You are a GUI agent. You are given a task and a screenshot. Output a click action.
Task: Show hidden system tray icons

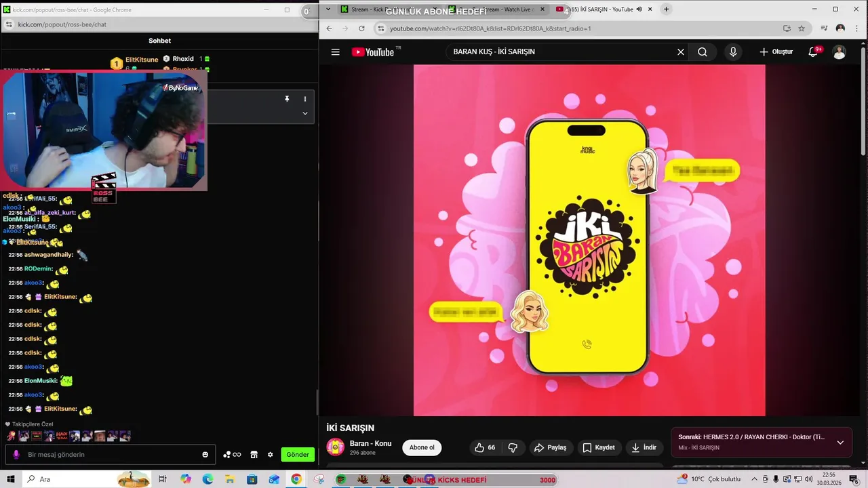[754, 479]
